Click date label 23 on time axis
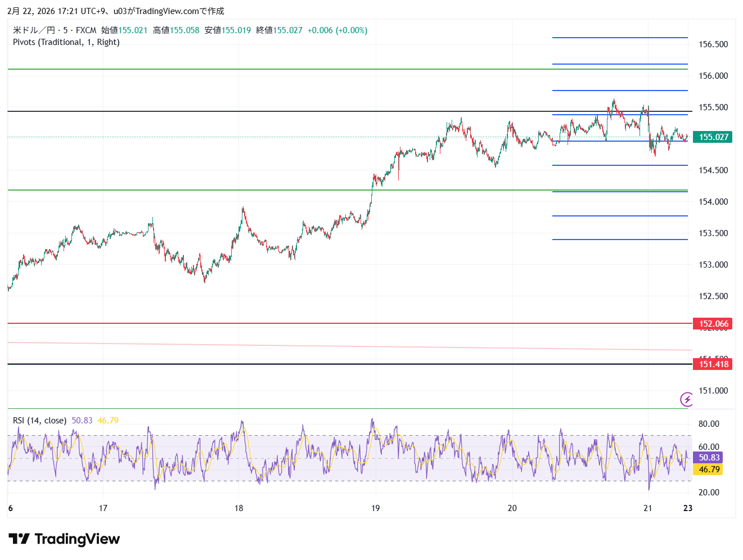The image size is (743, 560). click(687, 508)
